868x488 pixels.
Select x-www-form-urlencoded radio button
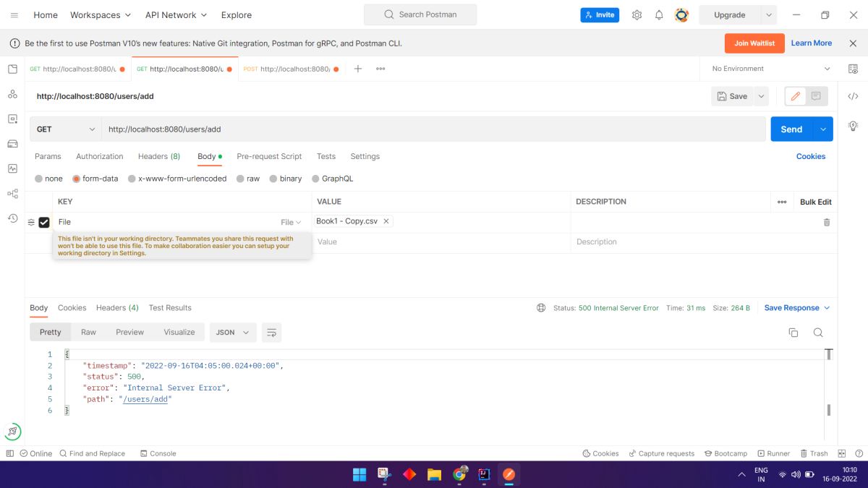[132, 179]
